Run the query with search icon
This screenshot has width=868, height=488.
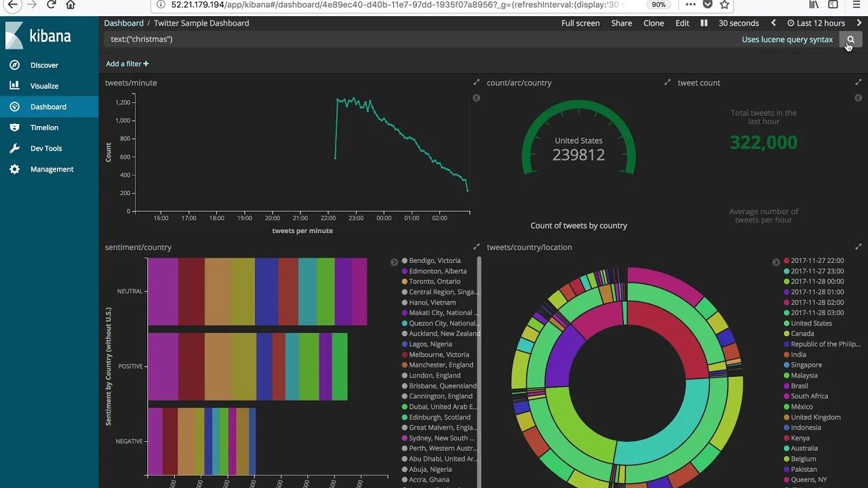(x=850, y=39)
